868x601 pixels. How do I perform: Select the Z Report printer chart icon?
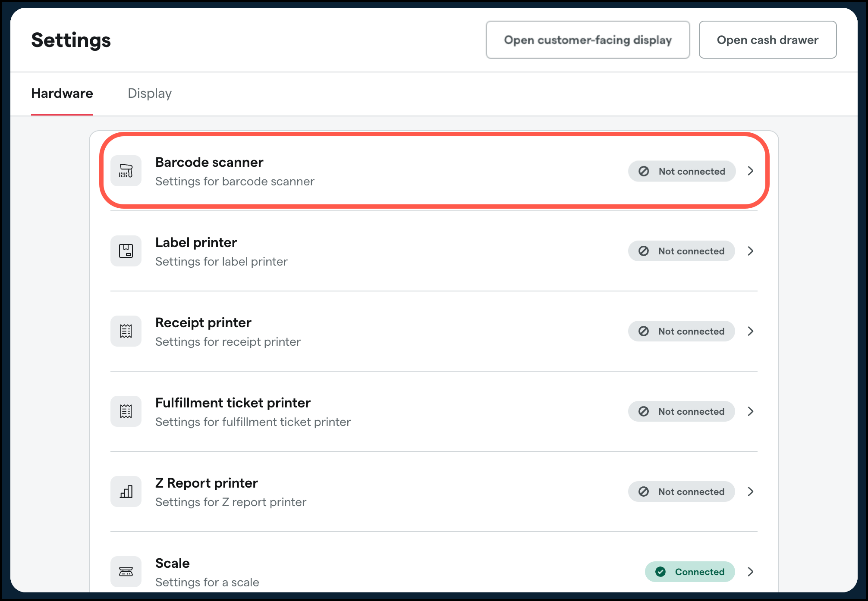click(126, 491)
